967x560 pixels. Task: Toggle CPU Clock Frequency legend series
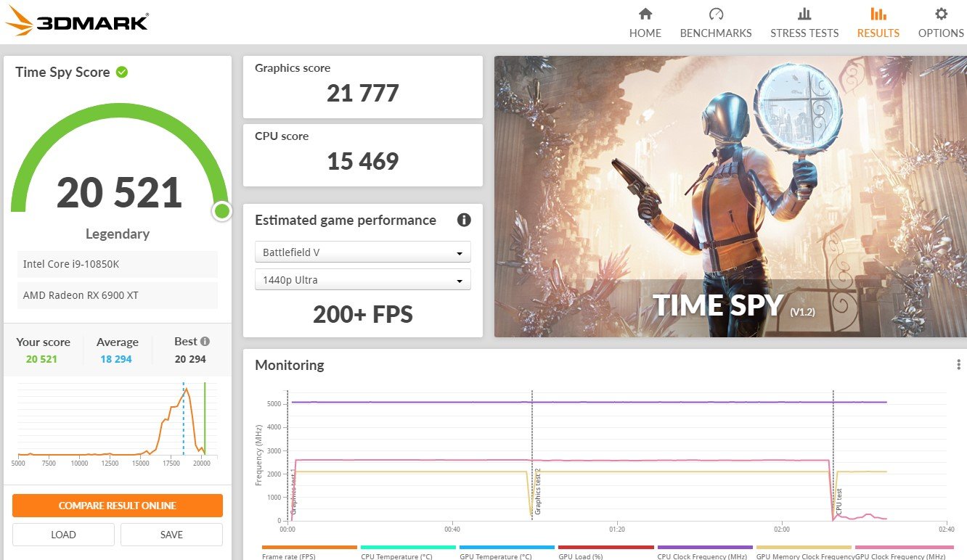click(705, 553)
